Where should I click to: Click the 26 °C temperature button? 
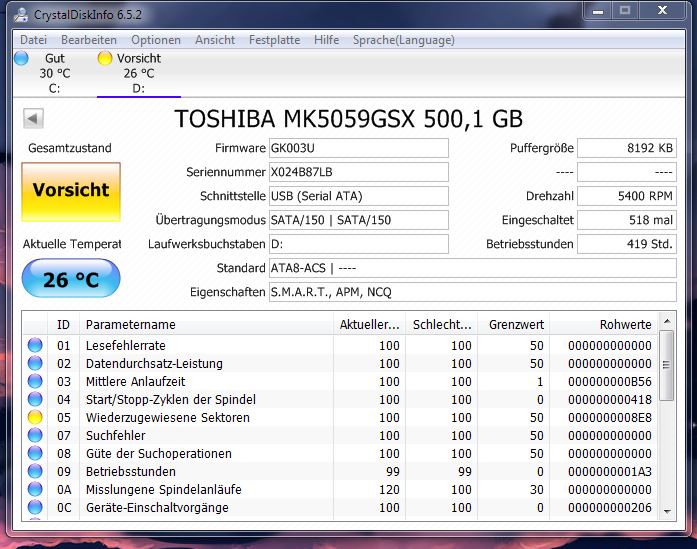[x=71, y=279]
